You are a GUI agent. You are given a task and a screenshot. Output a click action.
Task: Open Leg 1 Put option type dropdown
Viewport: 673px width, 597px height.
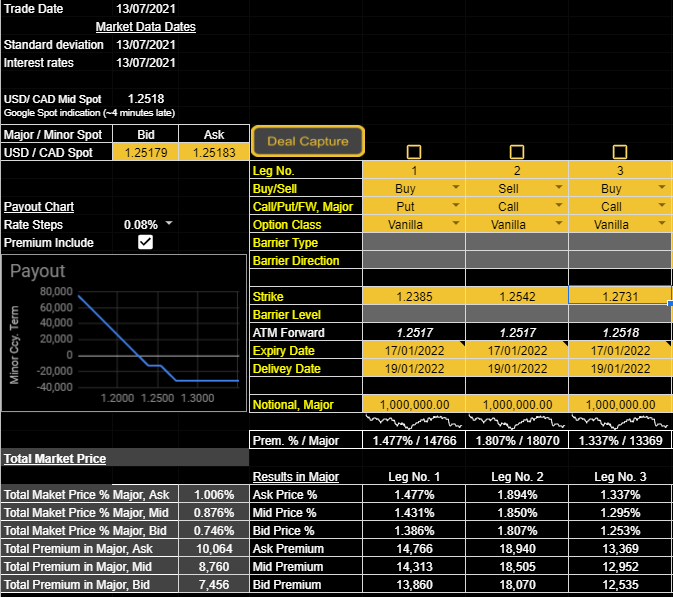pyautogui.click(x=456, y=206)
